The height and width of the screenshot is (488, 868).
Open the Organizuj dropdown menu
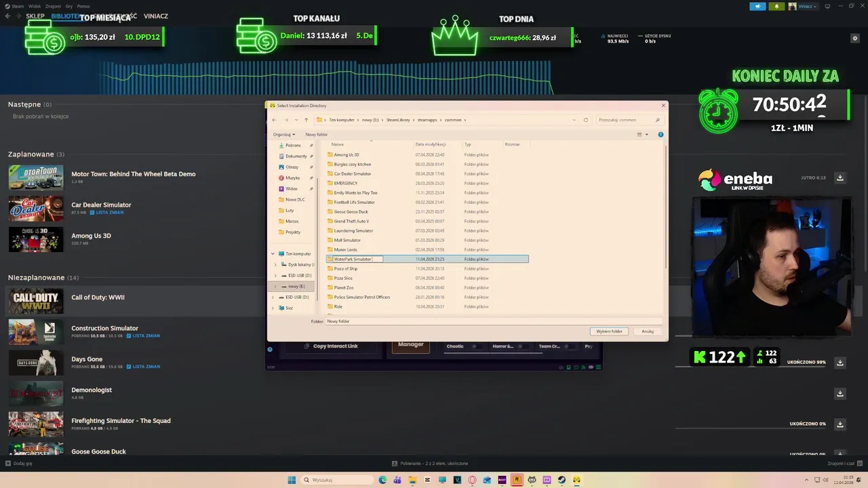coord(284,134)
